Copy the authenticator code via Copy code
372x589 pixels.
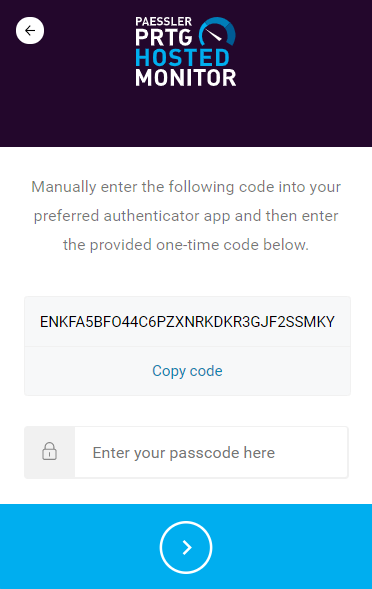[x=187, y=371]
